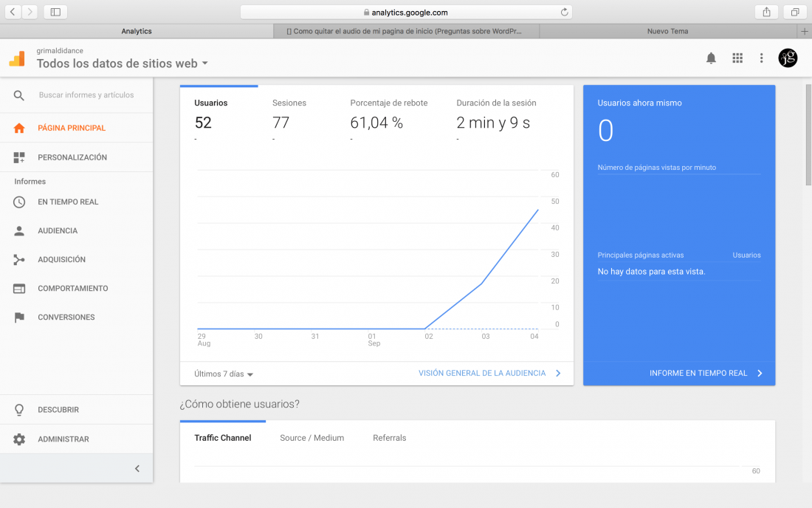Click the 61,04 % bounce rate value
The width and height of the screenshot is (812, 508).
click(x=376, y=123)
